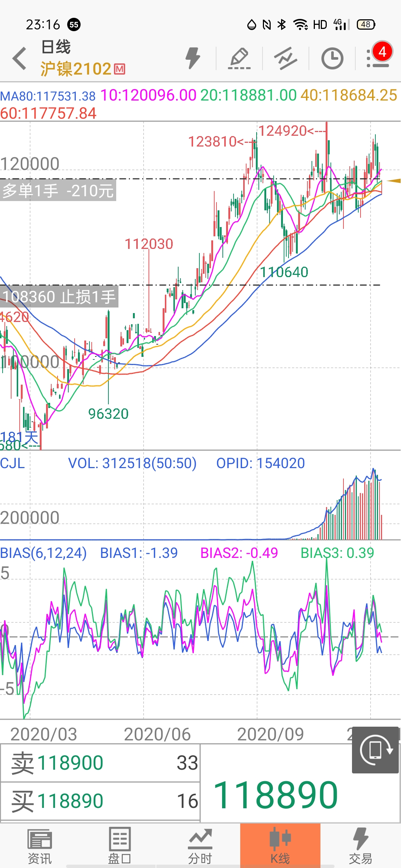This screenshot has height=868, width=401.
Task: Tap the 60:117757.84 moving average value
Action: (48, 114)
